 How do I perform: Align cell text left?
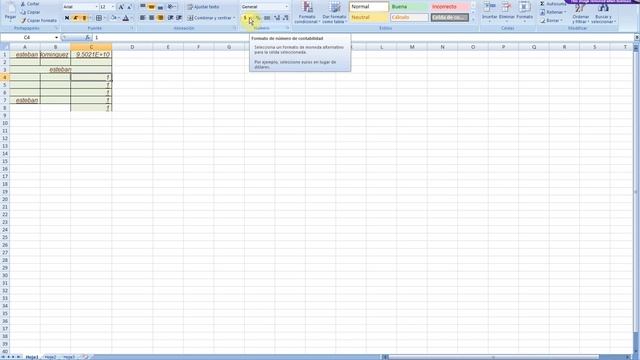[x=143, y=18]
